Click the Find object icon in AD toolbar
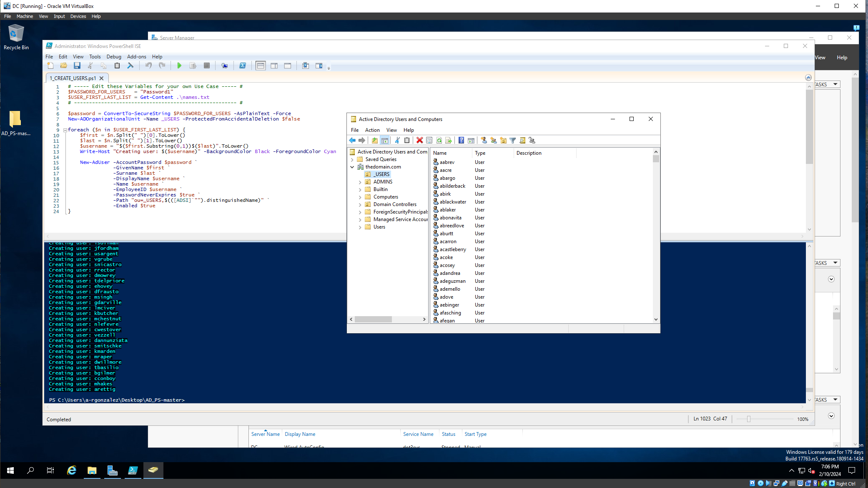This screenshot has height=488, width=868. coord(522,140)
